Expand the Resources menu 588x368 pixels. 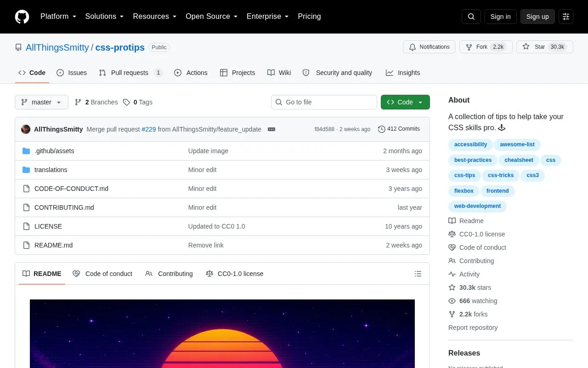155,17
